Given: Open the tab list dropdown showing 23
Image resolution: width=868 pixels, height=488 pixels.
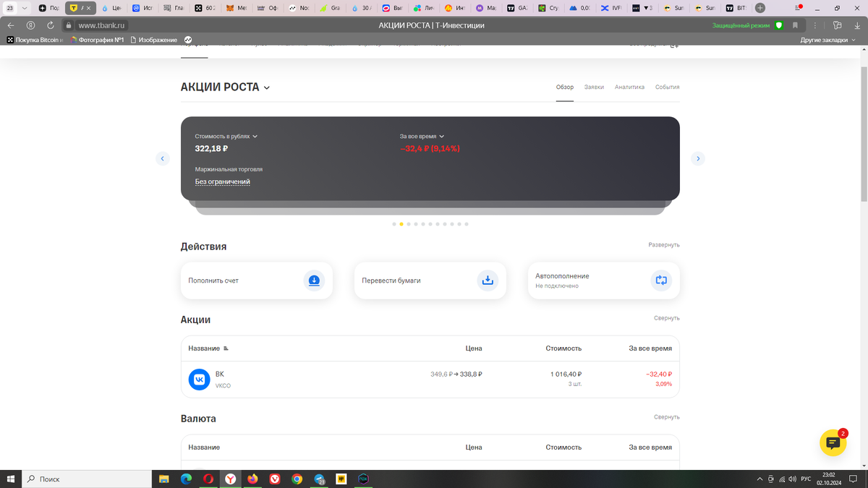Looking at the screenshot, I should click(17, 8).
